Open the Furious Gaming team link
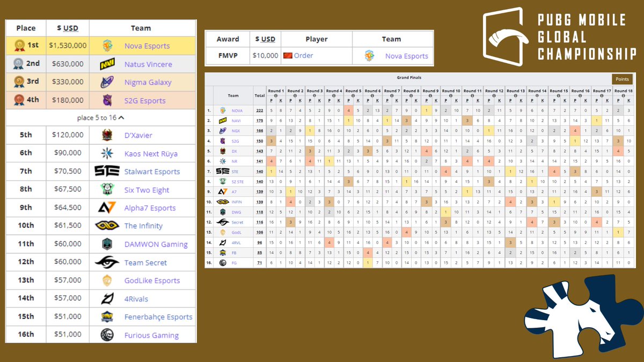The height and width of the screenshot is (362, 644). pyautogui.click(x=151, y=335)
